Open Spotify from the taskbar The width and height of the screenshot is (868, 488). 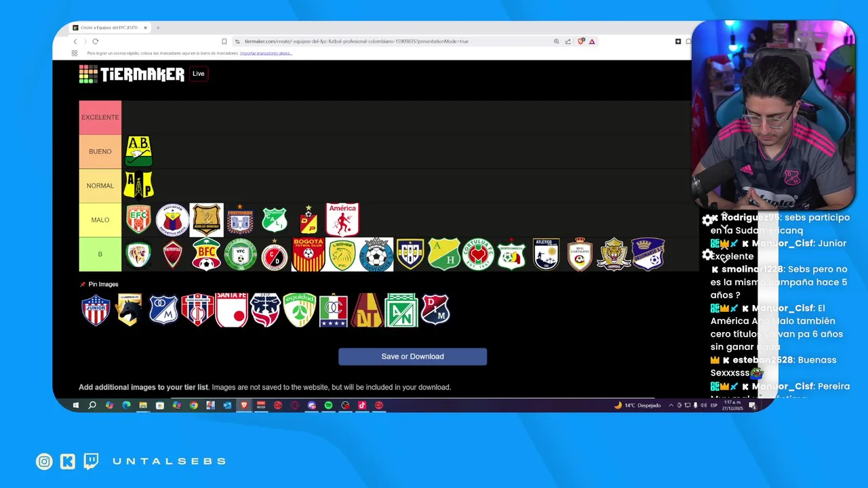328,405
